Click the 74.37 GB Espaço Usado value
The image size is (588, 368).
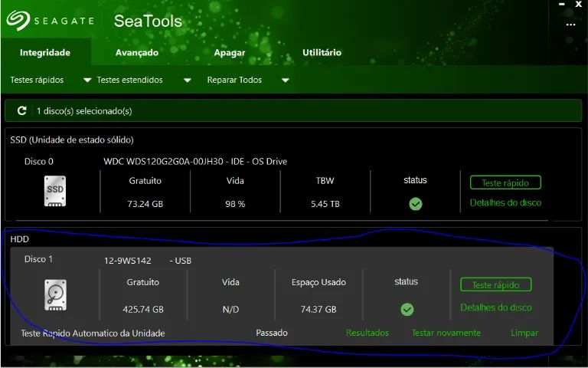pyautogui.click(x=318, y=310)
